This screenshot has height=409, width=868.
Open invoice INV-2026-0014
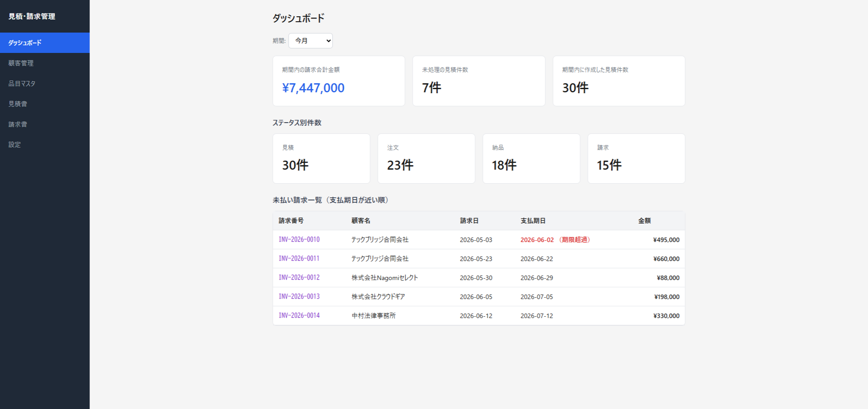(x=299, y=315)
